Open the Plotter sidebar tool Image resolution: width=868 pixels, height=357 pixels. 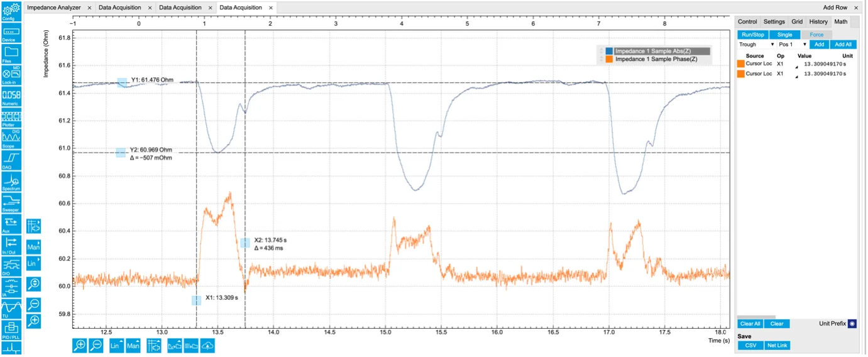(11, 118)
